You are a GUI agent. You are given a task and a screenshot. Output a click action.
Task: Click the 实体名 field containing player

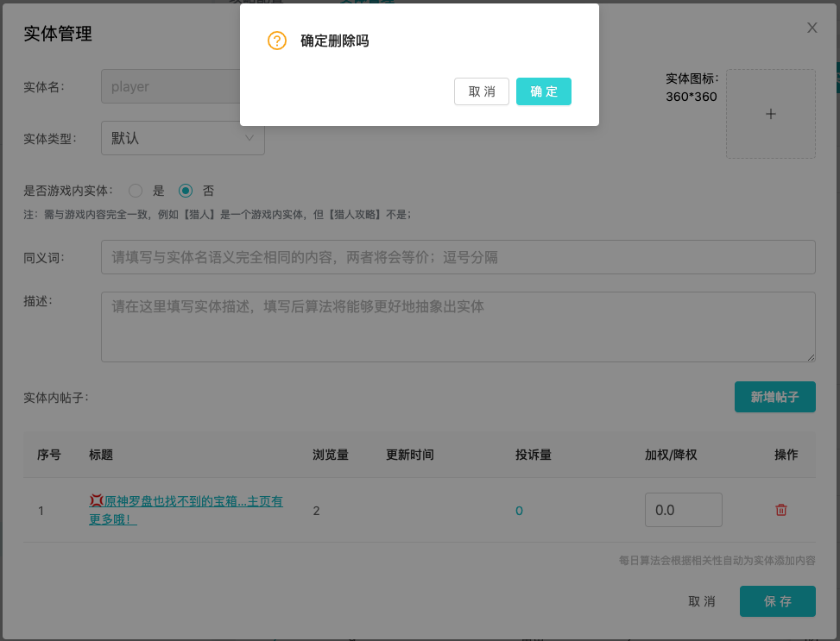(x=170, y=86)
